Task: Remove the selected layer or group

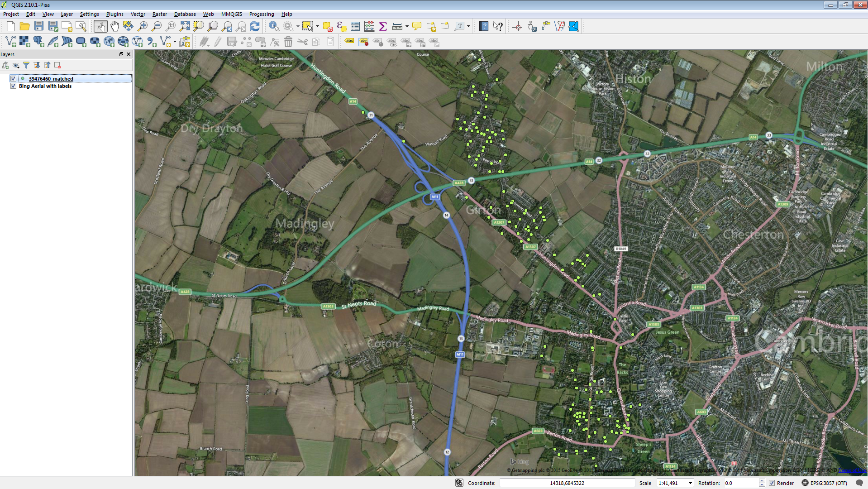Action: tap(57, 65)
